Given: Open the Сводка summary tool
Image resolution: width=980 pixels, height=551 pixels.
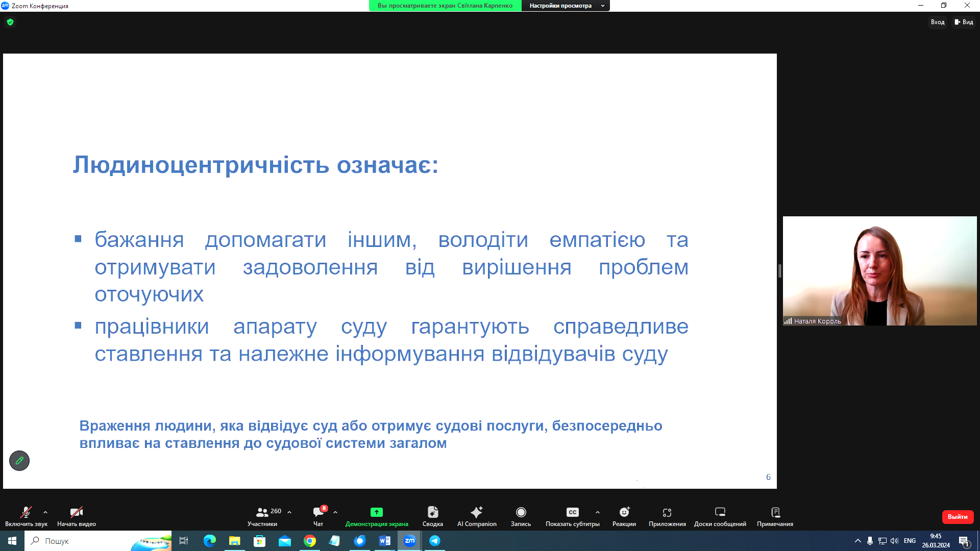Looking at the screenshot, I should (432, 516).
